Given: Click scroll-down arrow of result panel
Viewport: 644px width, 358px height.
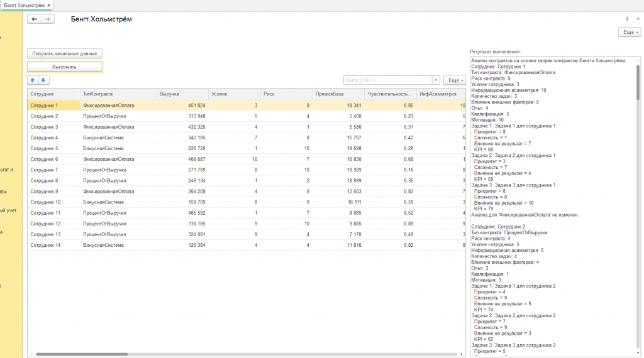Looking at the screenshot, I should point(638,353).
